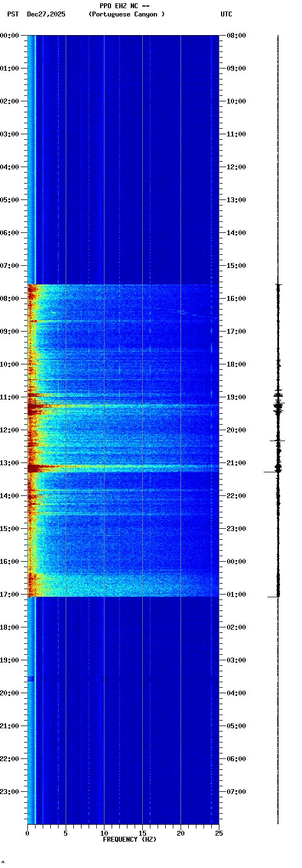Click the PST '13:00' time label
Screen dimensions: 302x868
[9, 463]
